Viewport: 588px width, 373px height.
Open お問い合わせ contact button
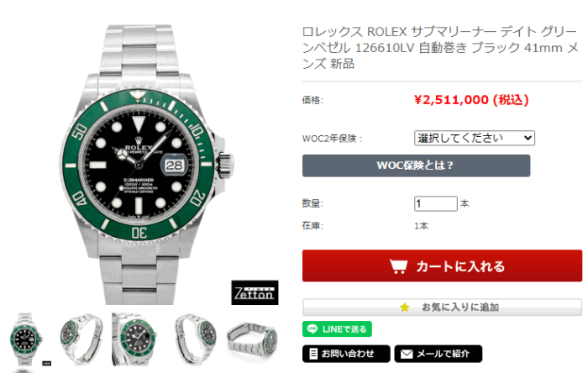coord(346,354)
